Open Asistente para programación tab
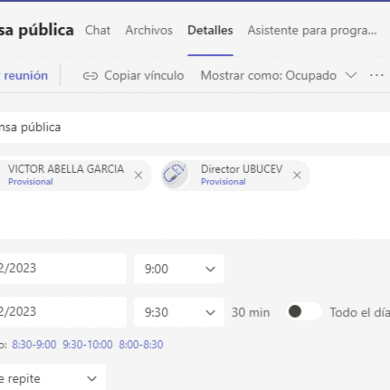The width and height of the screenshot is (390, 390). [x=312, y=30]
